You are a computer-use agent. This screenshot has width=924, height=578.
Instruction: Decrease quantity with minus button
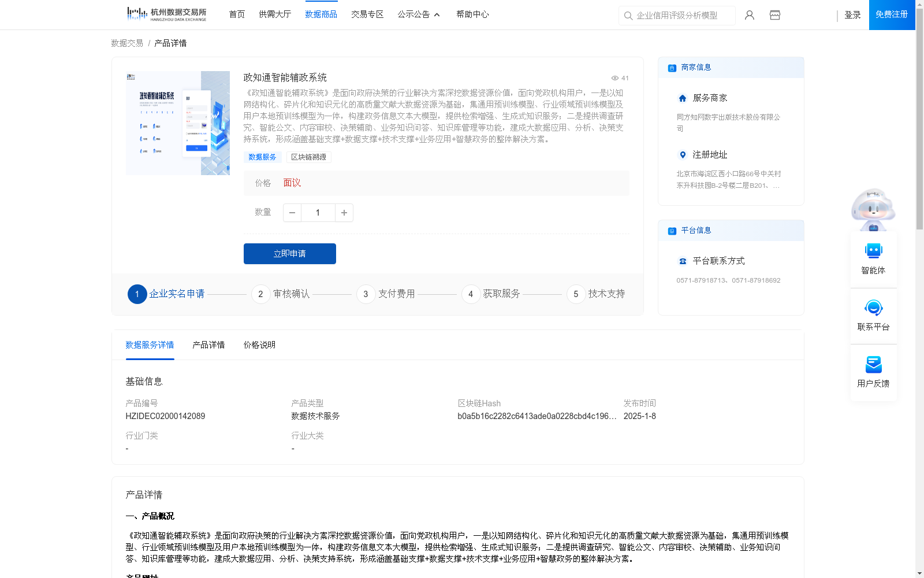tap(292, 213)
